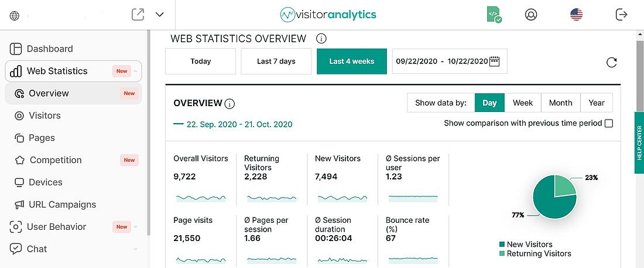This screenshot has width=644, height=268.
Task: Click the Overall Visitors sparkline
Action: 201,198
